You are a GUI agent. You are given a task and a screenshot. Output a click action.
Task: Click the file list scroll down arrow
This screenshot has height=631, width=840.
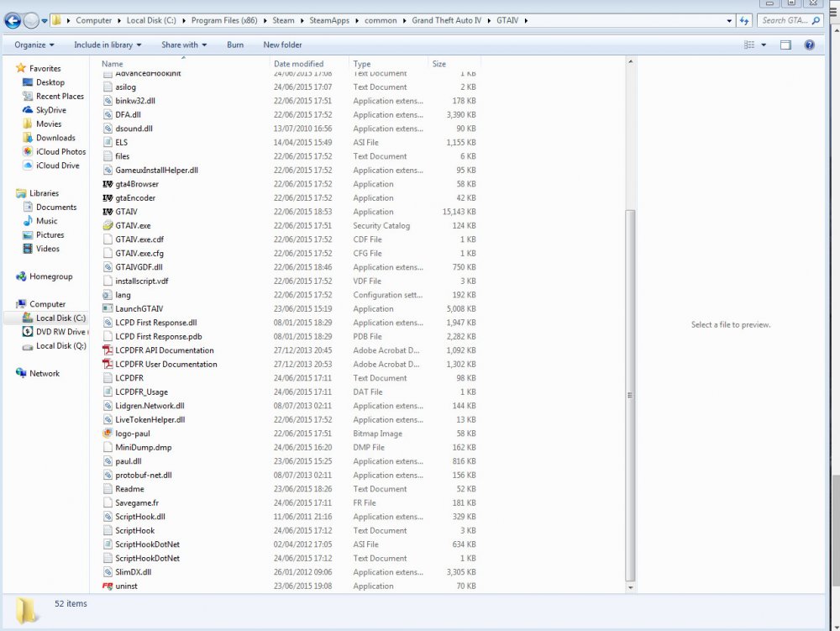(630, 587)
